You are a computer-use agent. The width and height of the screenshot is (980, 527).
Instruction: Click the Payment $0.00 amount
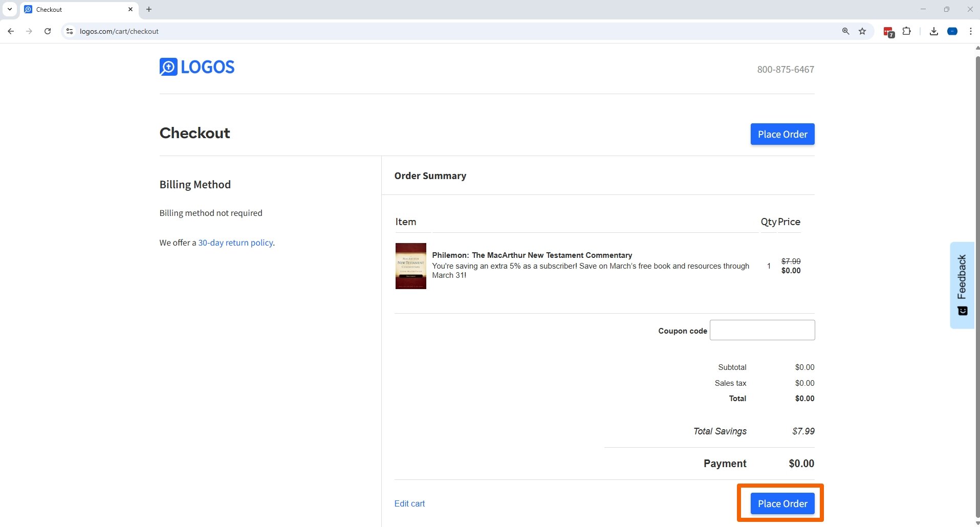[801, 464]
